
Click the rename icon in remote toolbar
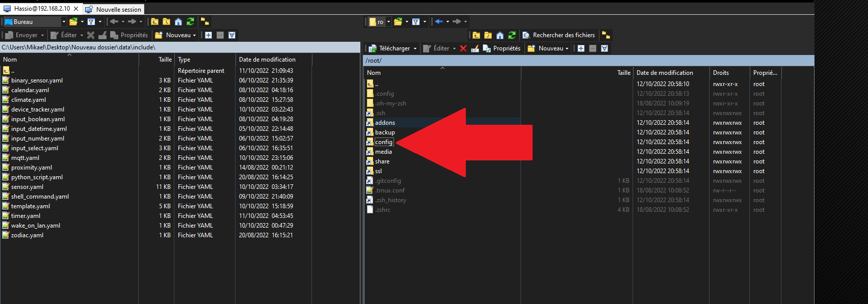coord(475,48)
